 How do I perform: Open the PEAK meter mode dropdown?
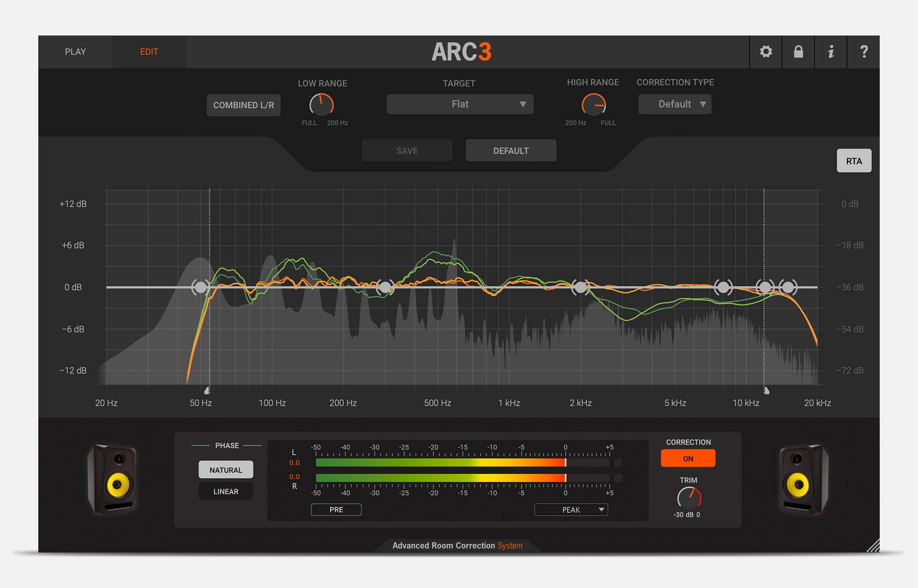click(x=571, y=510)
